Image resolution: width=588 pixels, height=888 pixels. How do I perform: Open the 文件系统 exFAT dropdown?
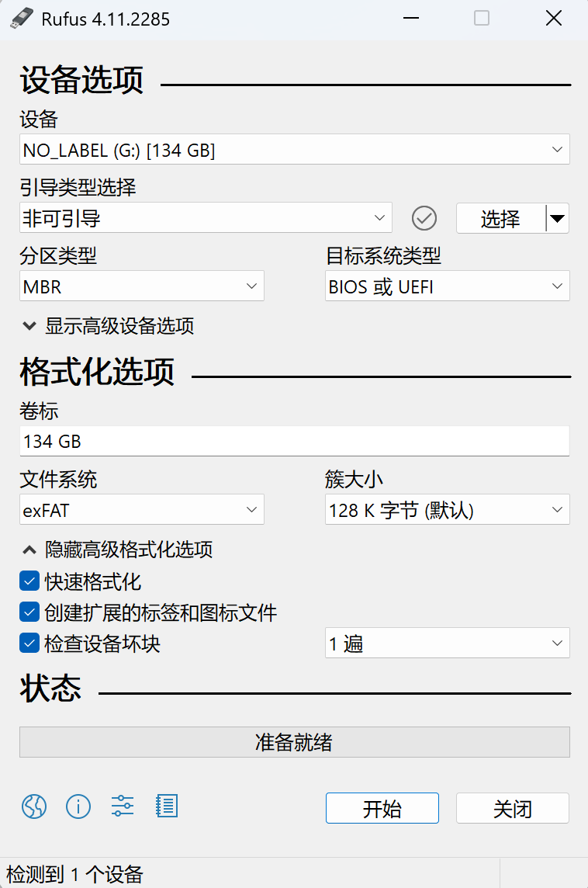coord(141,510)
